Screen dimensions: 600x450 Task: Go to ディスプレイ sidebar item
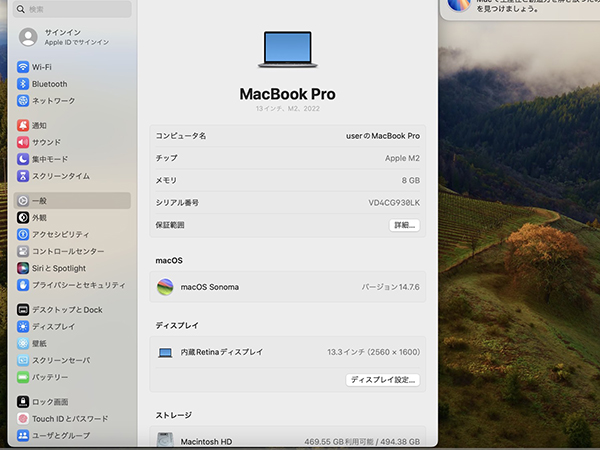point(72,326)
